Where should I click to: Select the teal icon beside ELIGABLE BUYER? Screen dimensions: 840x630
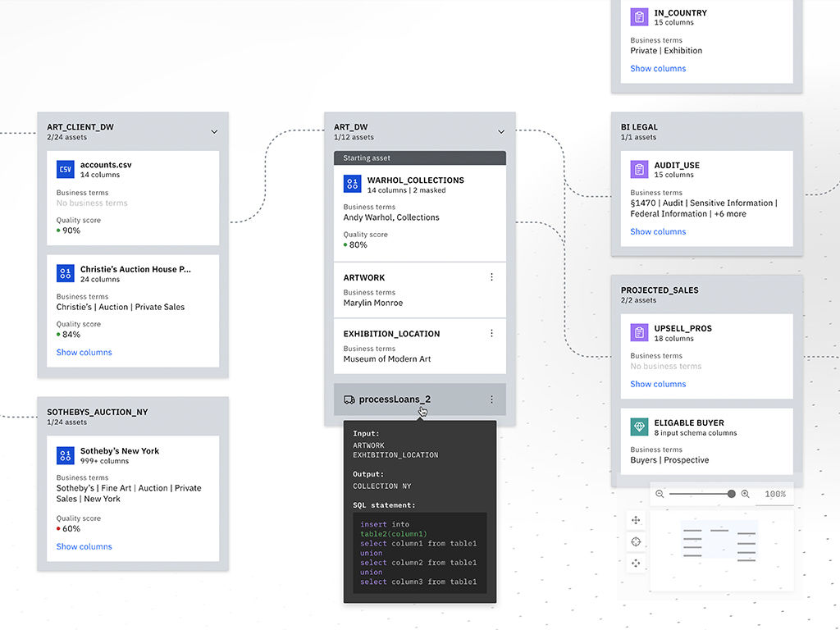tap(639, 427)
